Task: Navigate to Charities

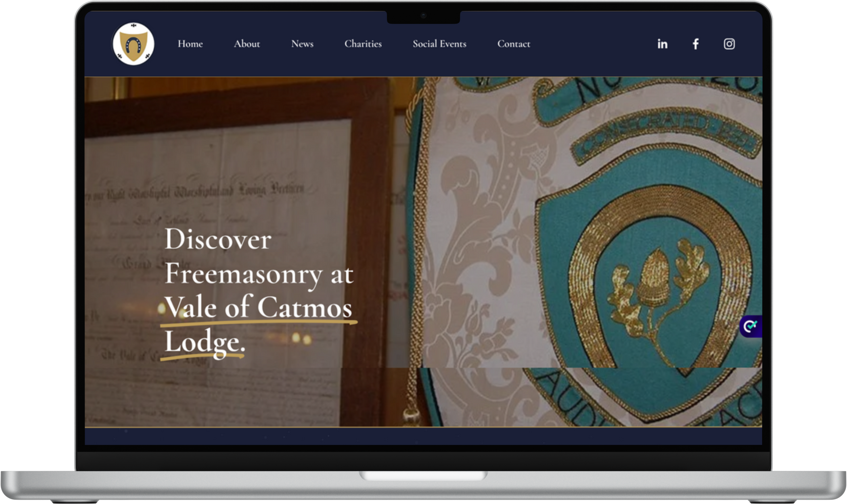Action: click(363, 44)
